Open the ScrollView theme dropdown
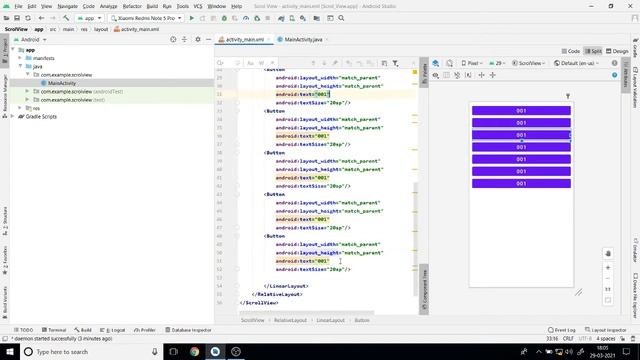Viewport: 640px width, 360px height. [x=529, y=63]
